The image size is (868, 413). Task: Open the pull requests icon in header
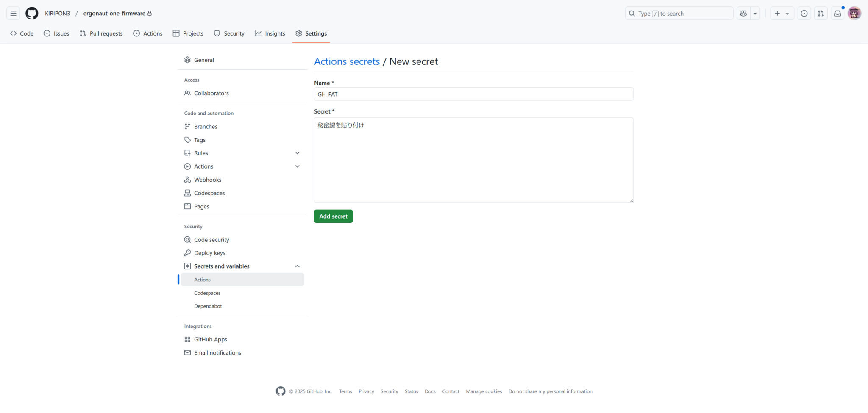pos(821,14)
